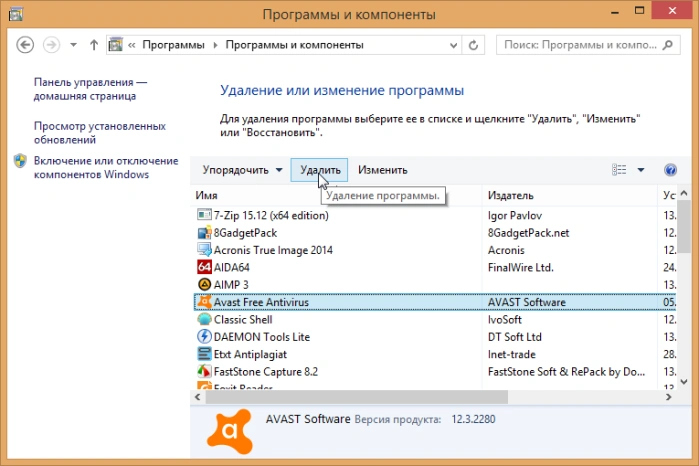Viewport: 699px width, 466px height.
Task: Click the forward navigation arrow
Action: [x=51, y=45]
